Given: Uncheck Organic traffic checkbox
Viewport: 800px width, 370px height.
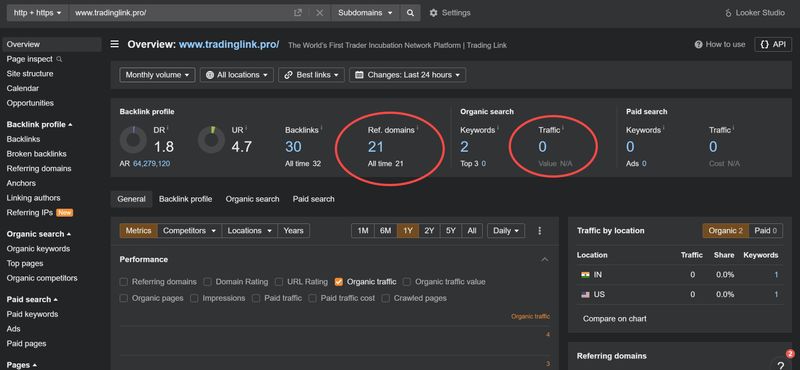Looking at the screenshot, I should (x=339, y=282).
